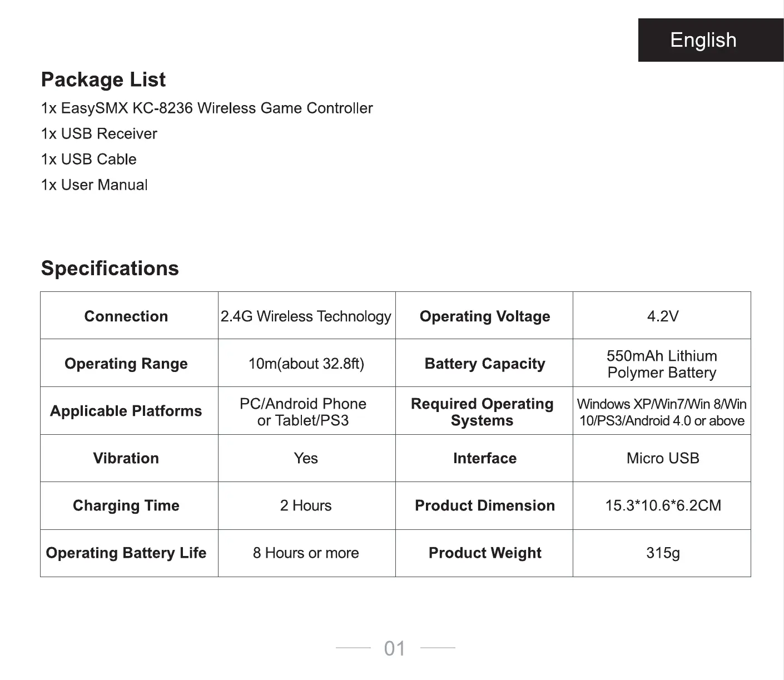
Task: Click the Specifications heading
Action: pos(110,268)
